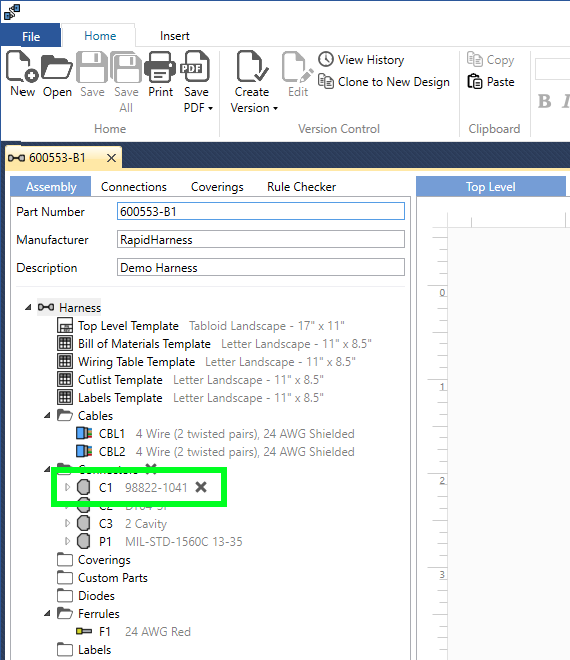Image resolution: width=570 pixels, height=660 pixels.
Task: Collapse the Harness root node
Action: 28,307
